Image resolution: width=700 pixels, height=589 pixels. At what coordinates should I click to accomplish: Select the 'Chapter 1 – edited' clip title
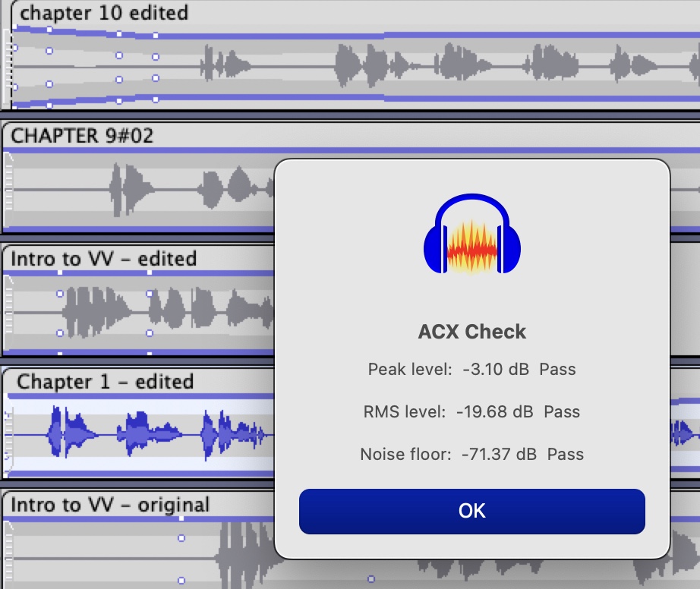click(106, 382)
